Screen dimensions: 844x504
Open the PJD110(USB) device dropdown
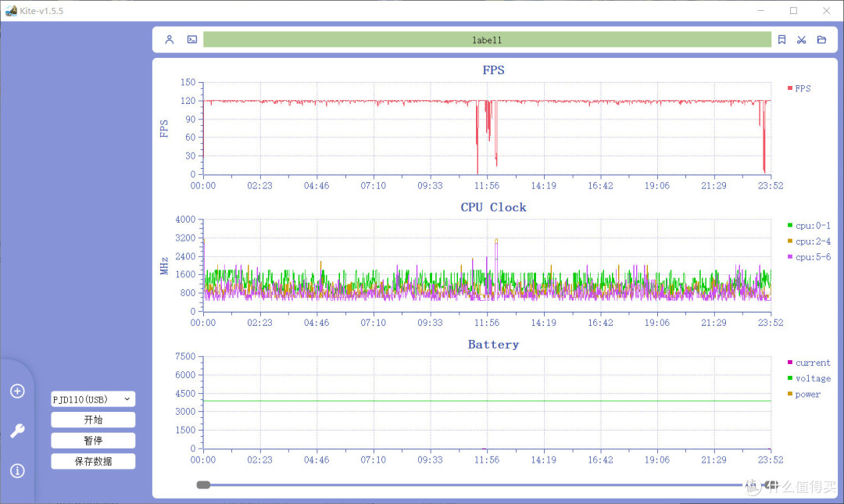93,399
